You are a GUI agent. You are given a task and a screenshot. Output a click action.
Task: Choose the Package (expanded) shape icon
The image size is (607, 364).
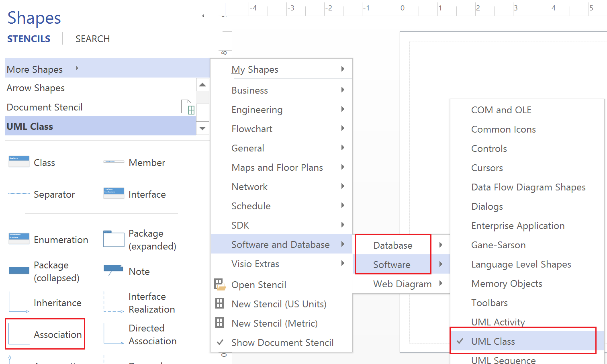tap(114, 239)
